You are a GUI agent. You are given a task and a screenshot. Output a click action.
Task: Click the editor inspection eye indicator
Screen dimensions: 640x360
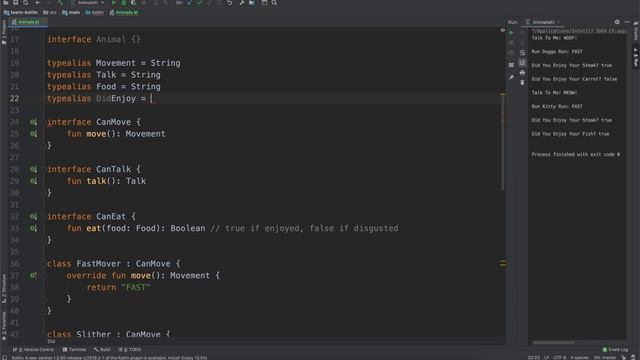coord(503,30)
